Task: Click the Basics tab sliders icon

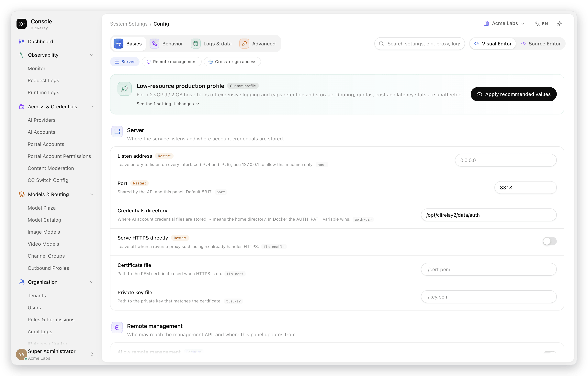Action: point(119,43)
